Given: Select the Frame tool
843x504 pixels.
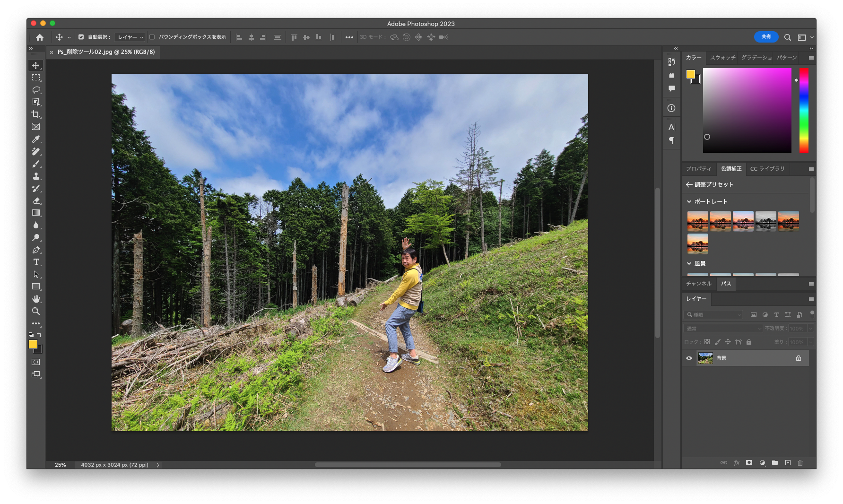Looking at the screenshot, I should pyautogui.click(x=36, y=127).
